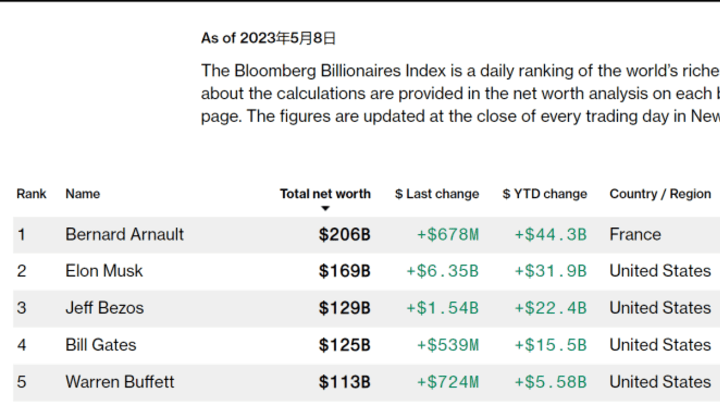The width and height of the screenshot is (720, 405).
Task: Select the Jeff Bezos name link
Action: pos(104,308)
